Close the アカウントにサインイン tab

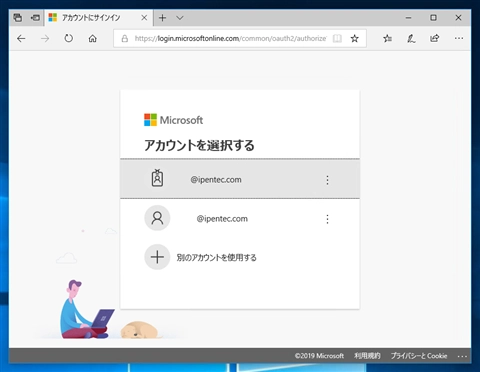pyautogui.click(x=144, y=18)
